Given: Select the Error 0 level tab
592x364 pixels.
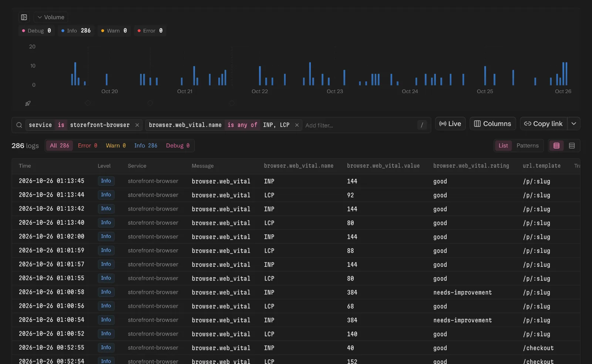Looking at the screenshot, I should tap(88, 146).
